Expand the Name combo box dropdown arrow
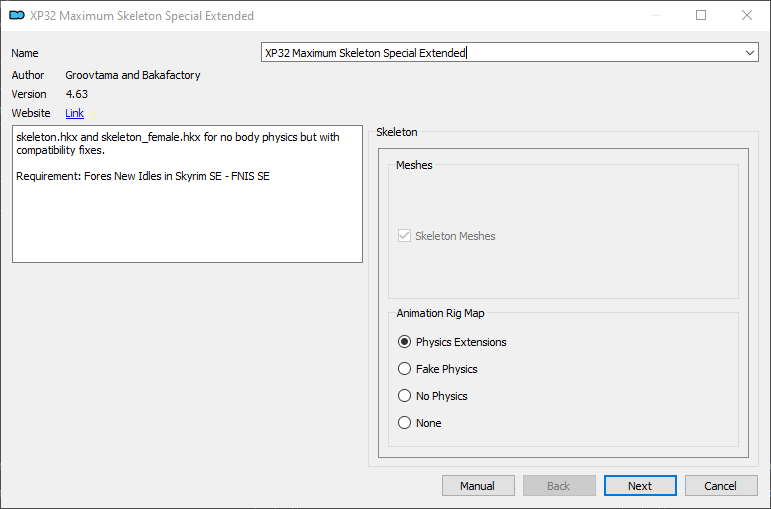771x509 pixels. (749, 53)
